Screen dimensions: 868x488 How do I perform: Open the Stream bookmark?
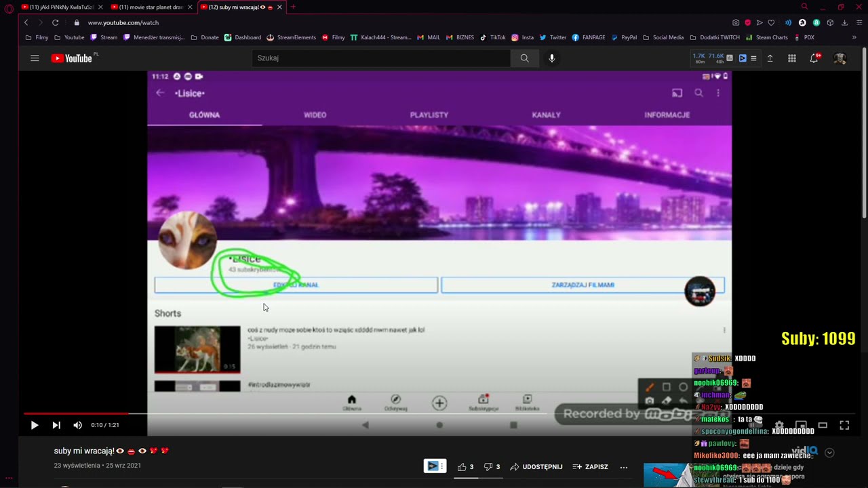(x=104, y=37)
